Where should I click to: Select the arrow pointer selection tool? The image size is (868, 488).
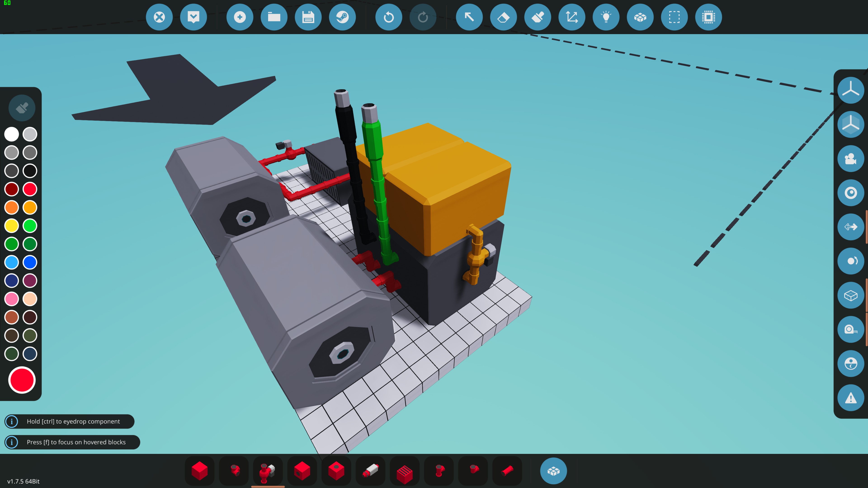tap(469, 17)
